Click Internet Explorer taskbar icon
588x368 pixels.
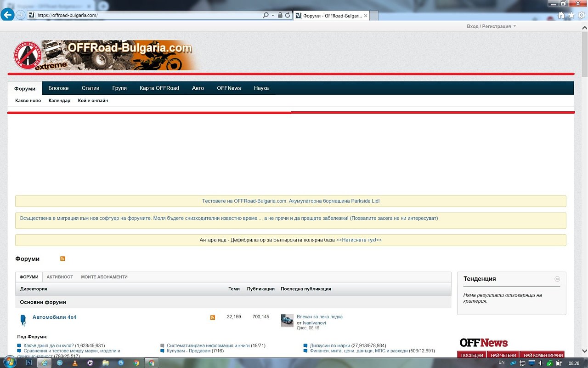45,362
